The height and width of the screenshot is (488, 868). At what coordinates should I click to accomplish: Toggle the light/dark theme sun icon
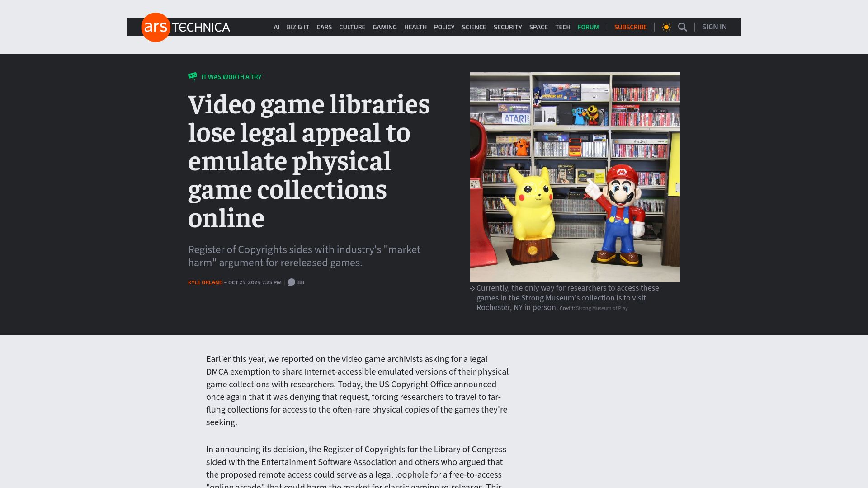click(x=666, y=27)
